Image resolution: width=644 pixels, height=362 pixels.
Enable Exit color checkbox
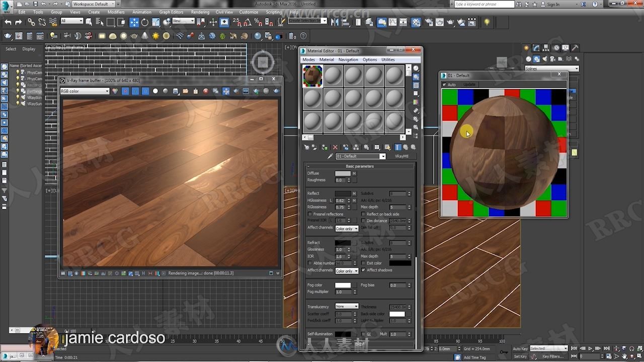(x=363, y=263)
